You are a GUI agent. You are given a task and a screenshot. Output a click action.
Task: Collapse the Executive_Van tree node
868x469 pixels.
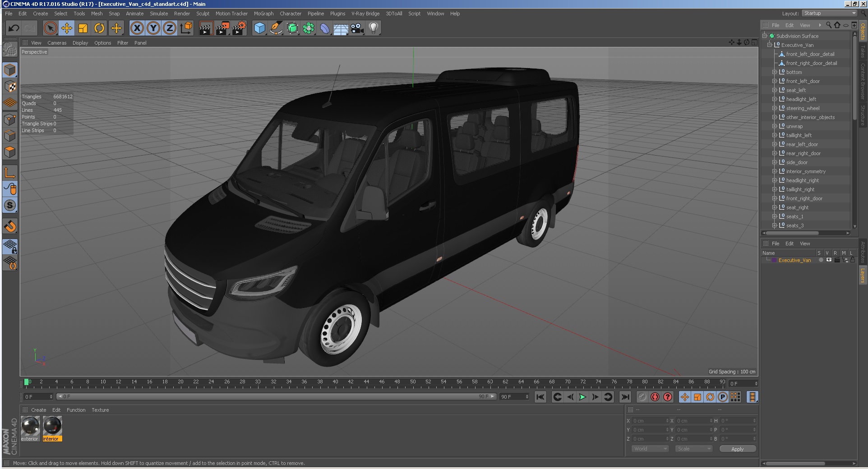coord(770,45)
